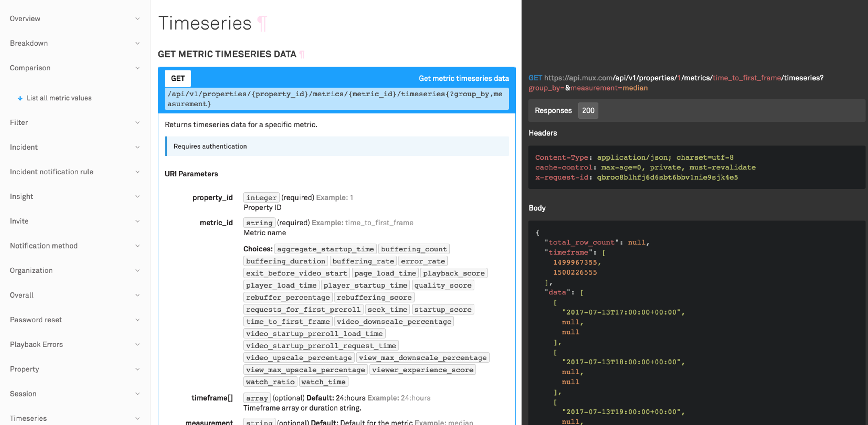Click the example request URL
The width and height of the screenshot is (868, 425).
676,83
